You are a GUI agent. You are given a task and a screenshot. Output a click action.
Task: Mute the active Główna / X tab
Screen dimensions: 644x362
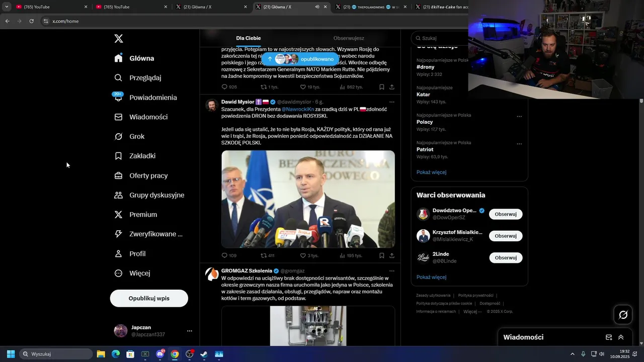tap(317, 7)
